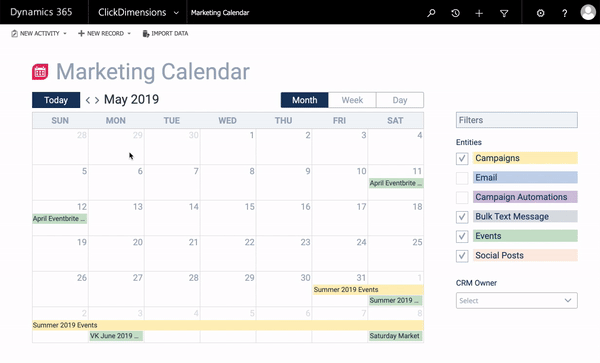Uncheck the Social Posts checkbox

462,256
